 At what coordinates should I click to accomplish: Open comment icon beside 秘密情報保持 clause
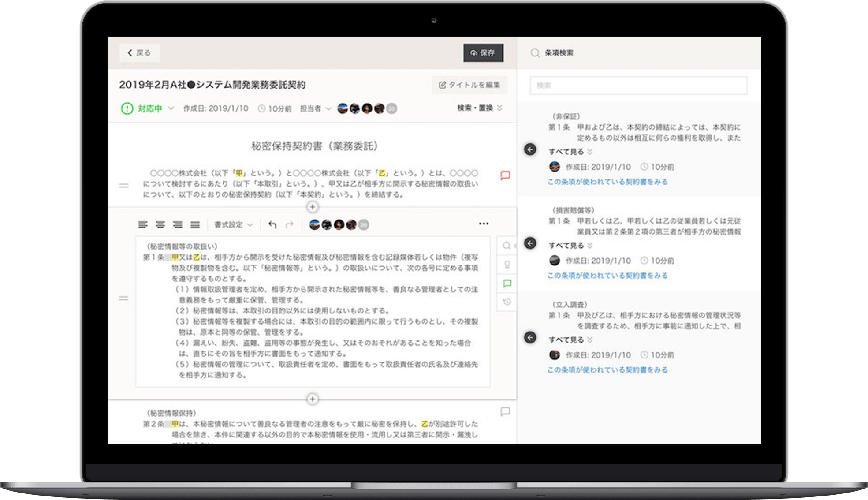click(x=505, y=411)
